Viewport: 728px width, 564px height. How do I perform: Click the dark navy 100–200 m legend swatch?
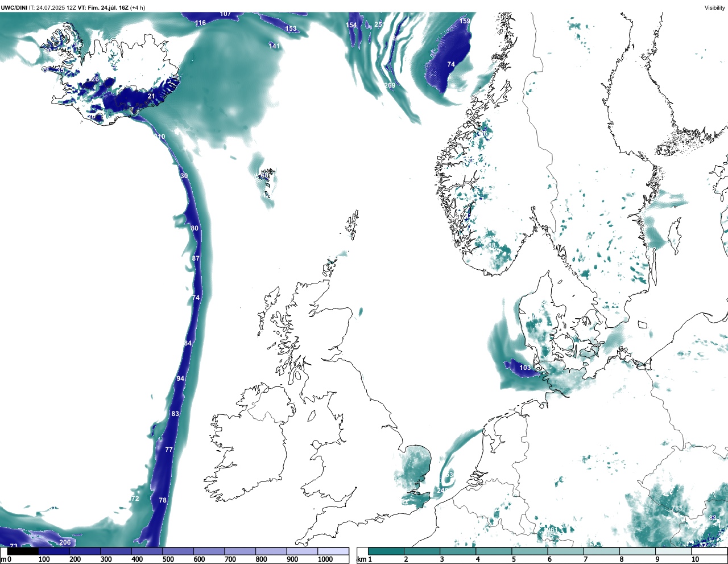(54, 551)
